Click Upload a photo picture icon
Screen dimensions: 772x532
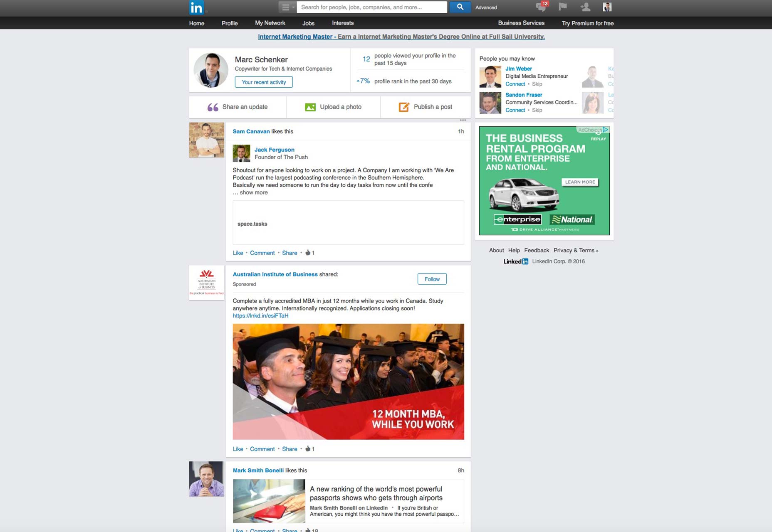310,107
